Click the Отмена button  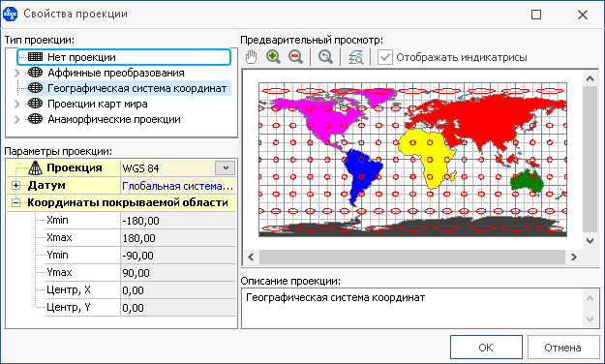562,348
